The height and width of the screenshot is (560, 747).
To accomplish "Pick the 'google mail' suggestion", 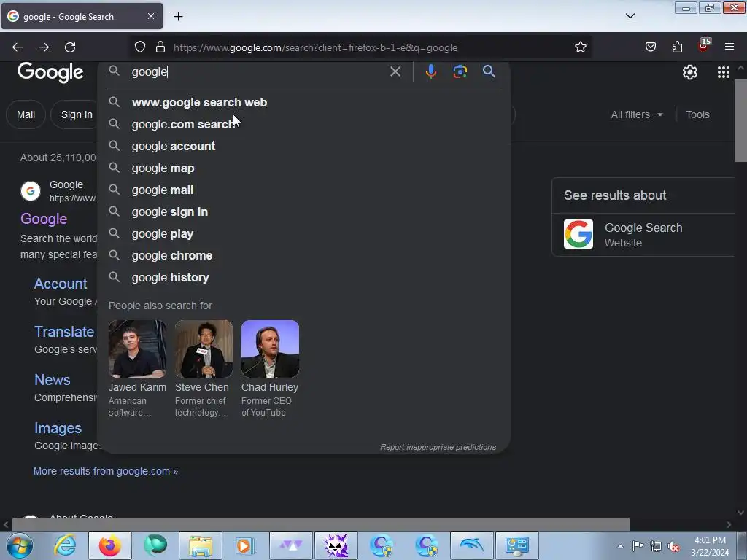I will click(303, 190).
